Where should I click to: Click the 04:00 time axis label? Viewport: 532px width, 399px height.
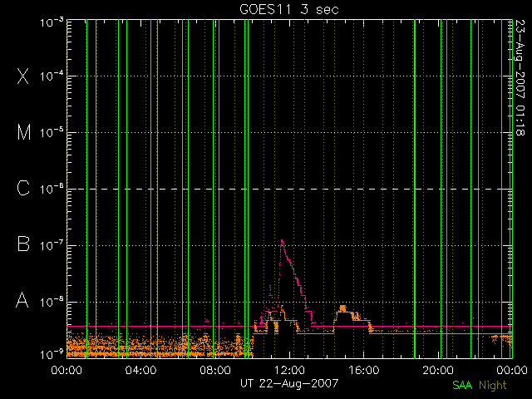(x=140, y=370)
